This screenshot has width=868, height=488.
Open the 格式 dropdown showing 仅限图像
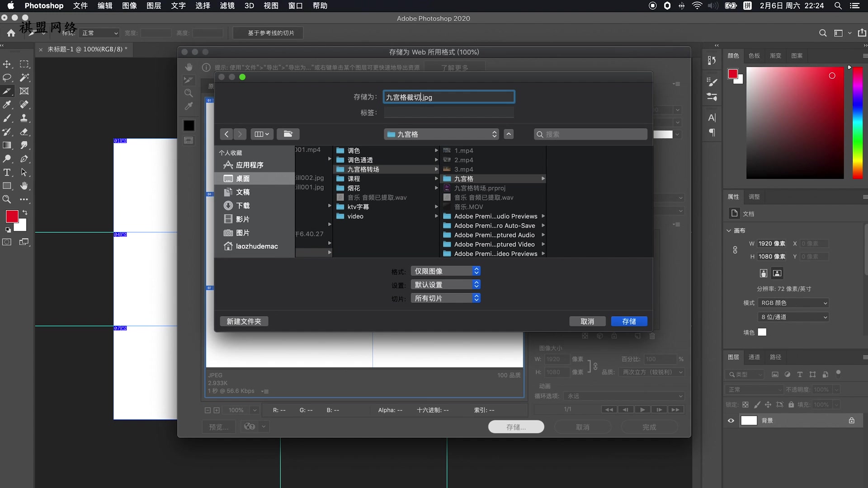coord(445,271)
